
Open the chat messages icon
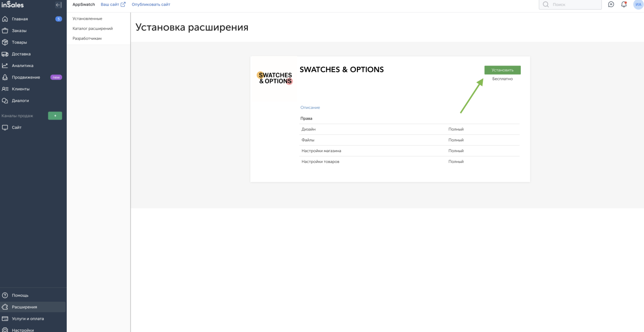(x=611, y=5)
